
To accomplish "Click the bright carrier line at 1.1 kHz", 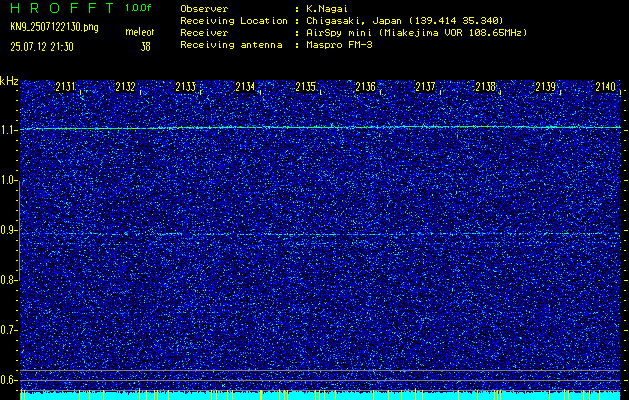I will pyautogui.click(x=321, y=128).
